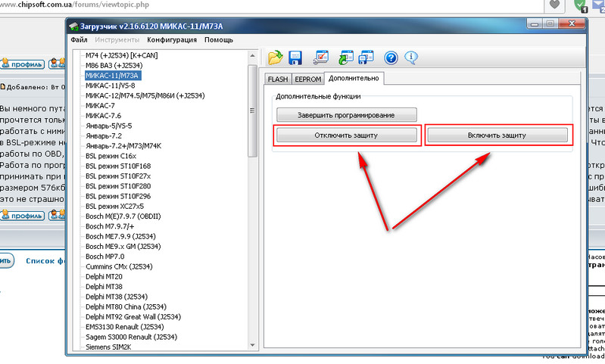Image resolution: width=605 pixels, height=364 pixels.
Task: Click the window icon with small floppy disk
Action: 366,58
